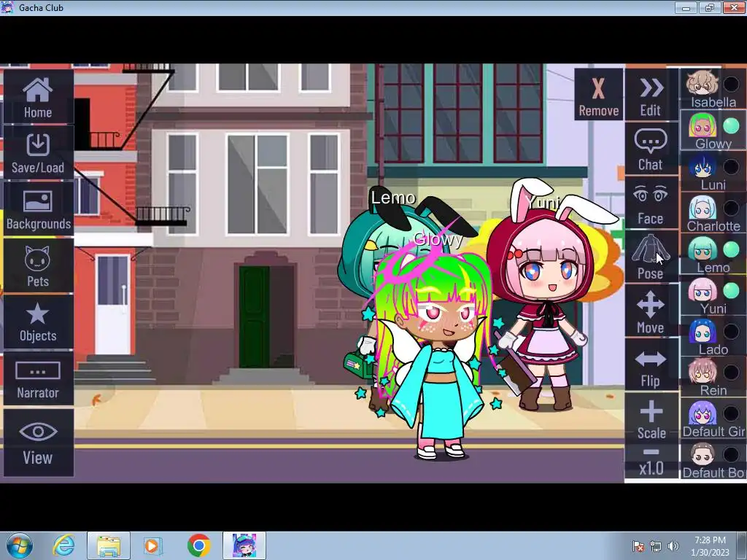Open the Narrator text option
Viewport: 747px width, 560px height.
pyautogui.click(x=38, y=378)
